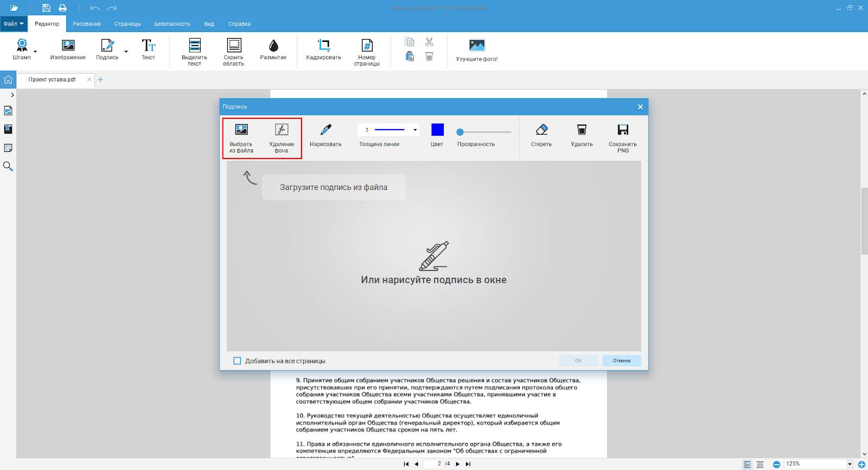
Task: Click Удалить trash icon in signature dialog
Action: (582, 135)
